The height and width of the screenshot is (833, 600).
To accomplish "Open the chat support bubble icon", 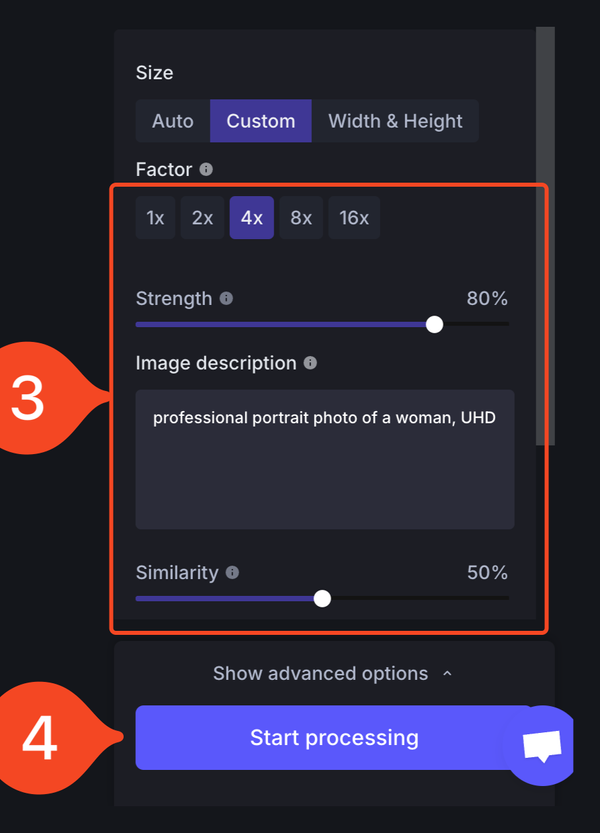I will click(542, 745).
